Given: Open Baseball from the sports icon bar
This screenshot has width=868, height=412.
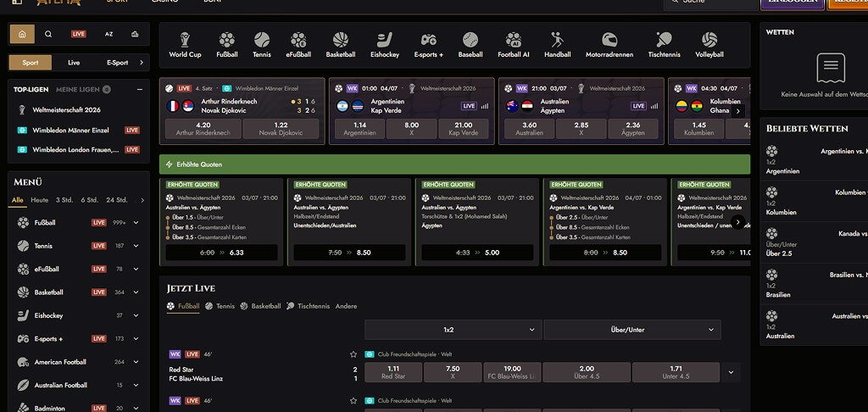Looking at the screenshot, I should [470, 45].
